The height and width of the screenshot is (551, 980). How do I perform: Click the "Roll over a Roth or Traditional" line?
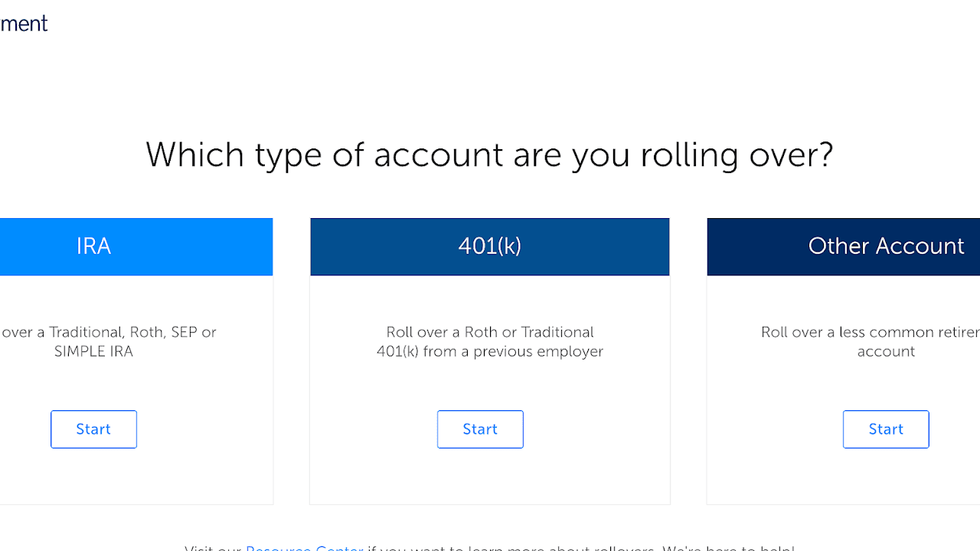[x=489, y=332]
